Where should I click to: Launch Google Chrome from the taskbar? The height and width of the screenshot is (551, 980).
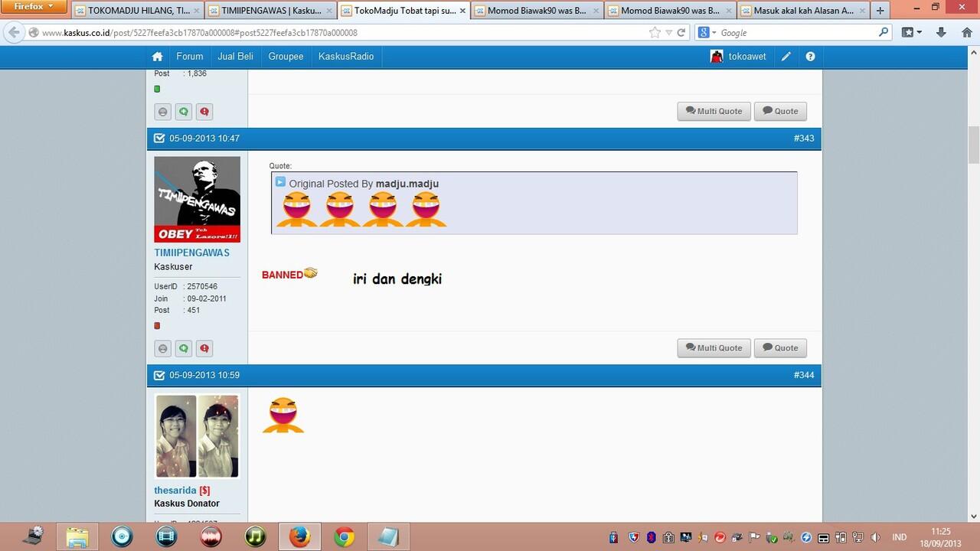[345, 536]
